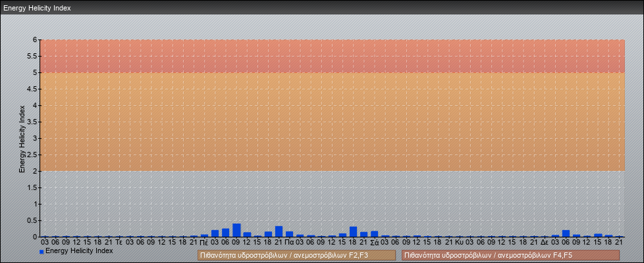
Task: Click the F4,F5 waterspout probability legend box
Action: pyautogui.click(x=510, y=255)
